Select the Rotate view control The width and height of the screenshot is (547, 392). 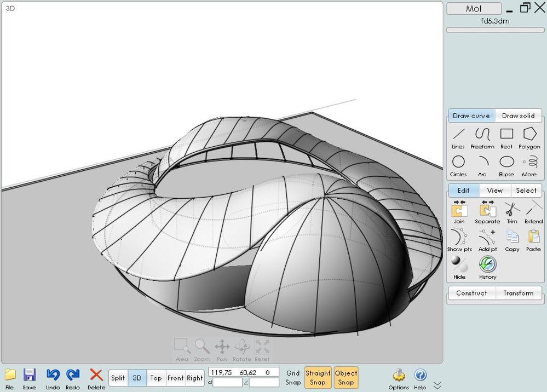241,347
